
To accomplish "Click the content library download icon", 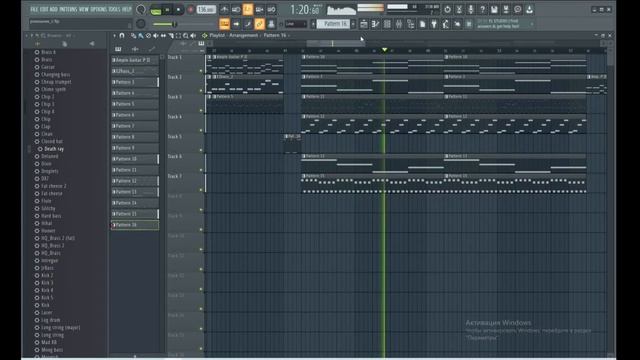I will point(529,9).
